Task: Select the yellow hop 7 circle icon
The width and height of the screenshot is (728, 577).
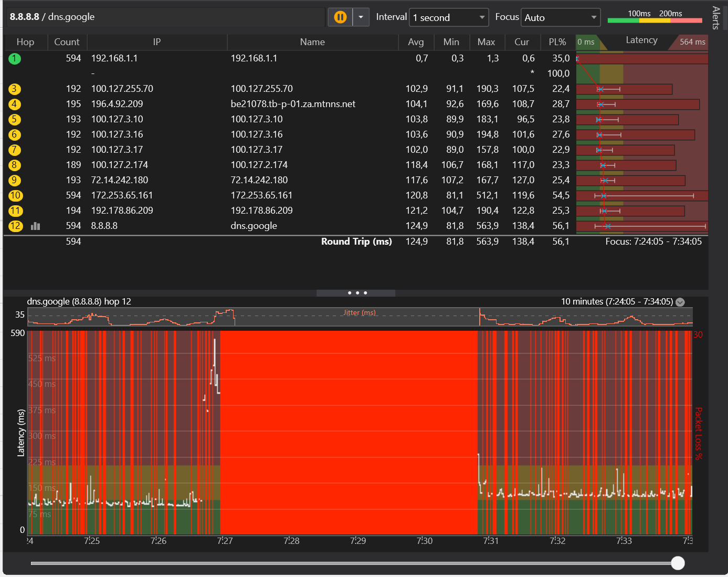Action: tap(15, 150)
